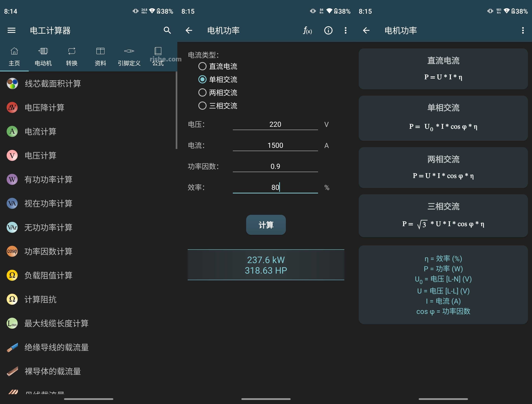
Task: Open the formula f(x) icon
Action: pyautogui.click(x=307, y=31)
